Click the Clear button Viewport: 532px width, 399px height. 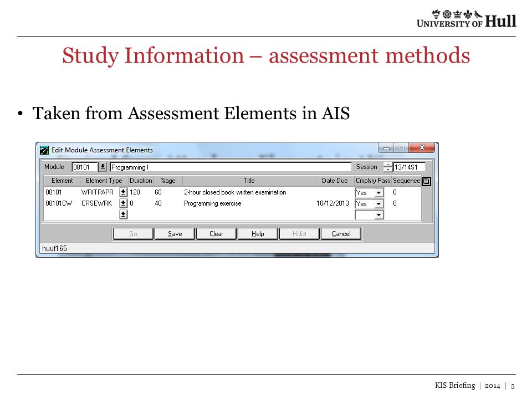[216, 234]
